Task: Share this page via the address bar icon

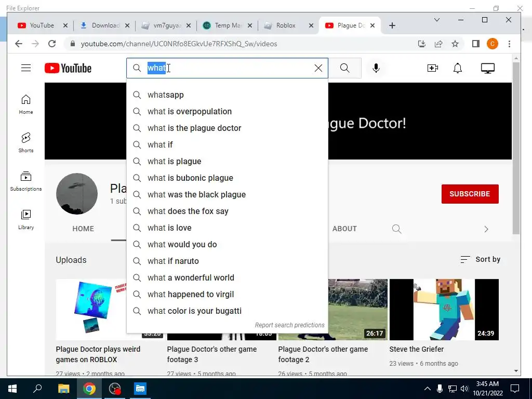Action: pos(438,44)
